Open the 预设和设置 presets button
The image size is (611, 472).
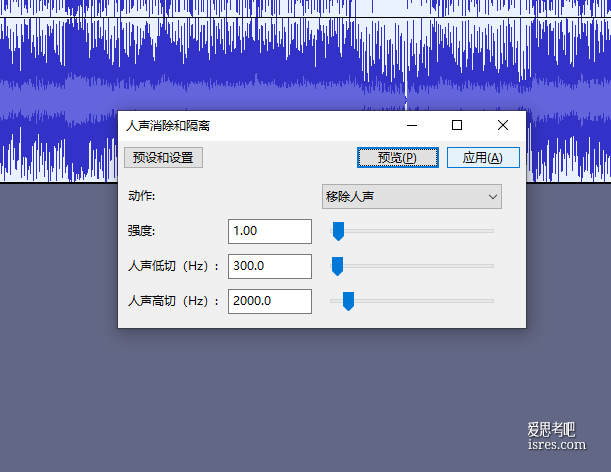(x=163, y=157)
